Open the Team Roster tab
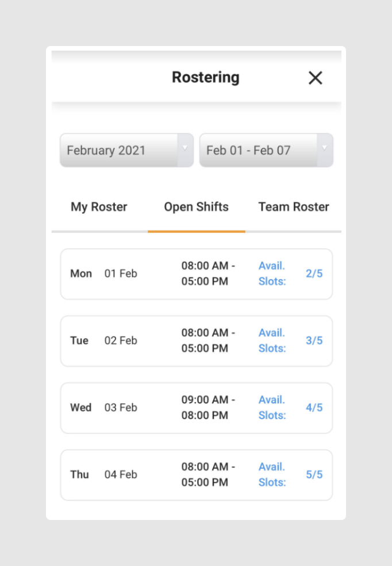 [x=294, y=207]
